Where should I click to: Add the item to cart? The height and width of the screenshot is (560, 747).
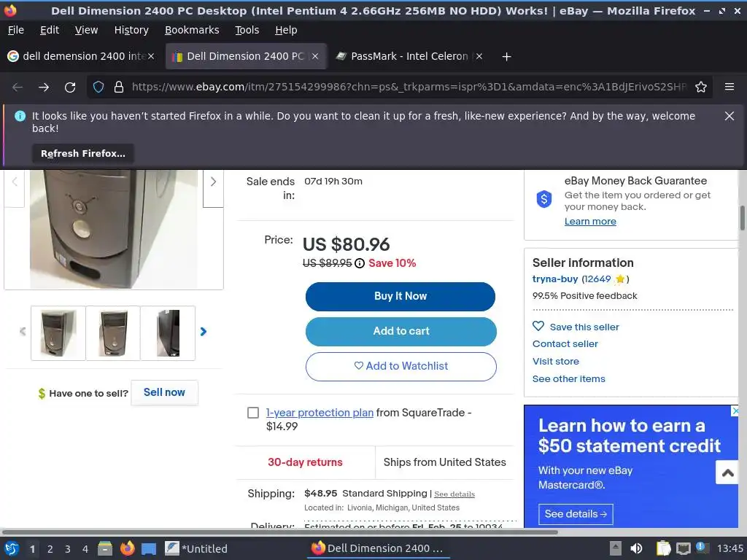(x=400, y=332)
